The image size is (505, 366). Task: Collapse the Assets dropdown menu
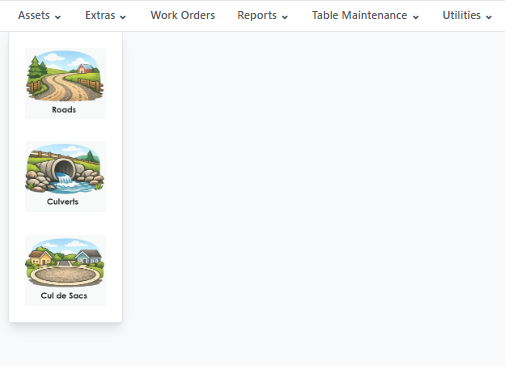(x=39, y=15)
